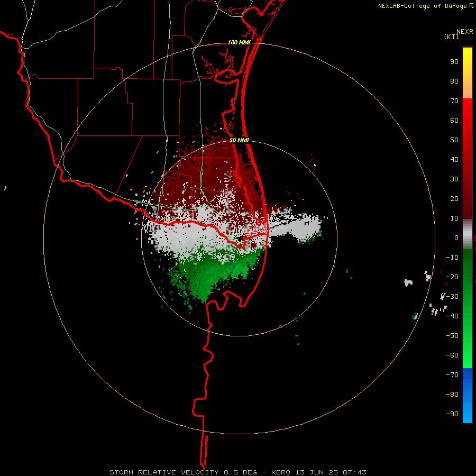
Task: Click the 20 value on the velocity scale
Action: pyautogui.click(x=454, y=199)
